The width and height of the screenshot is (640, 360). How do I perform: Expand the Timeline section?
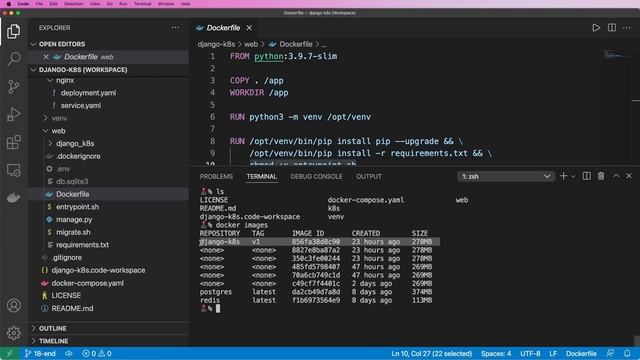tap(53, 341)
